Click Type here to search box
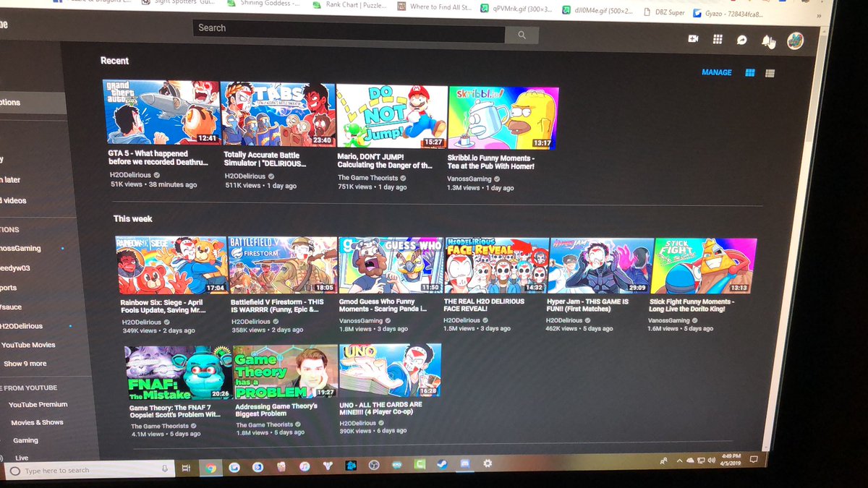The image size is (868, 488). 90,470
